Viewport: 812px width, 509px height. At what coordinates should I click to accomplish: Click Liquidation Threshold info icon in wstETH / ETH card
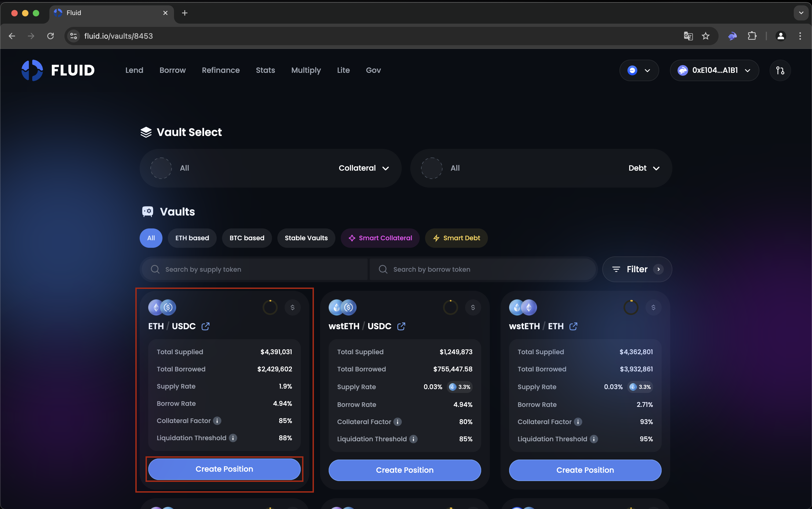click(594, 439)
